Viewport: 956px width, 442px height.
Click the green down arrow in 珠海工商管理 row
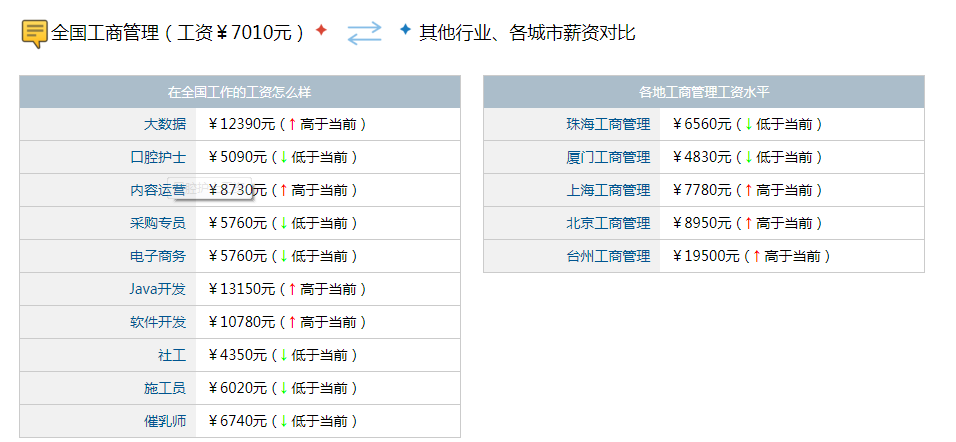click(x=748, y=124)
